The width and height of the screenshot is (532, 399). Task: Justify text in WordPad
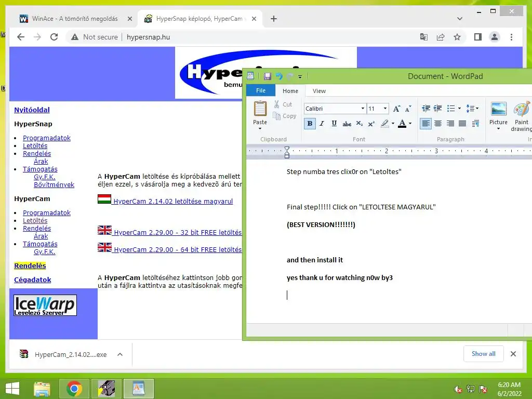[462, 124]
